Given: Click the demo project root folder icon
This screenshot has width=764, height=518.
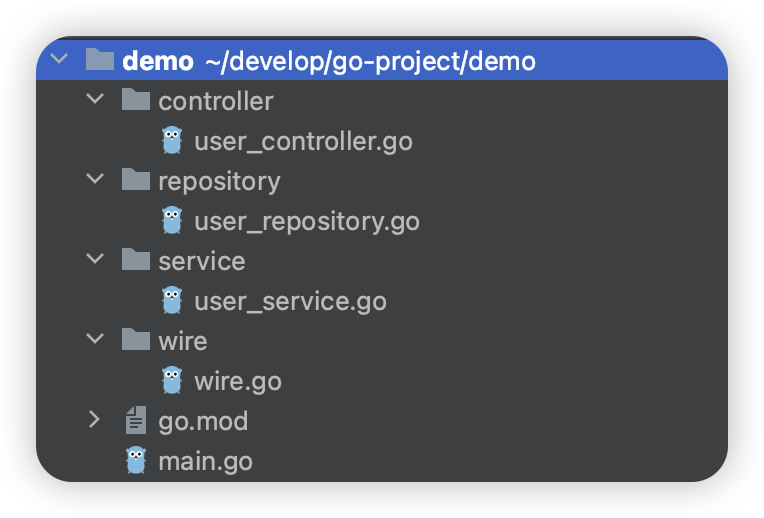Looking at the screenshot, I should coord(99,60).
